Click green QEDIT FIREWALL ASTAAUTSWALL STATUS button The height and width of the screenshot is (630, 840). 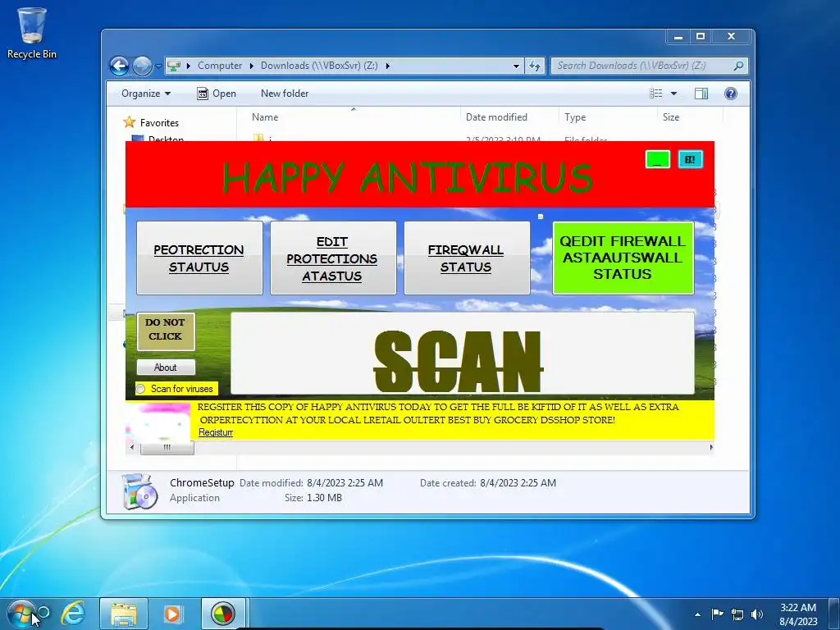(x=623, y=258)
